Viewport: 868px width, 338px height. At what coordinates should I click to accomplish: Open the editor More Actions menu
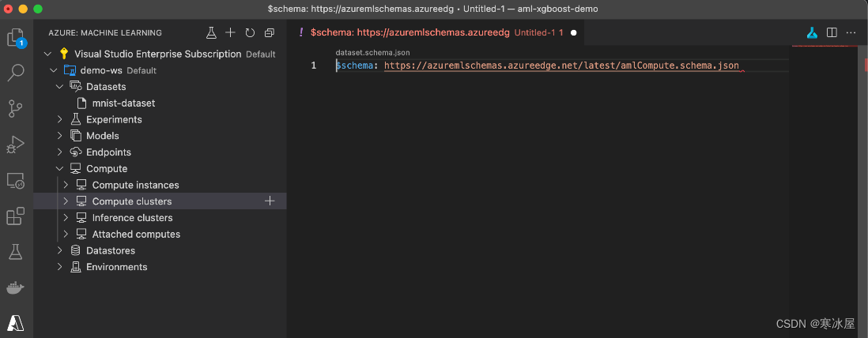(x=851, y=32)
